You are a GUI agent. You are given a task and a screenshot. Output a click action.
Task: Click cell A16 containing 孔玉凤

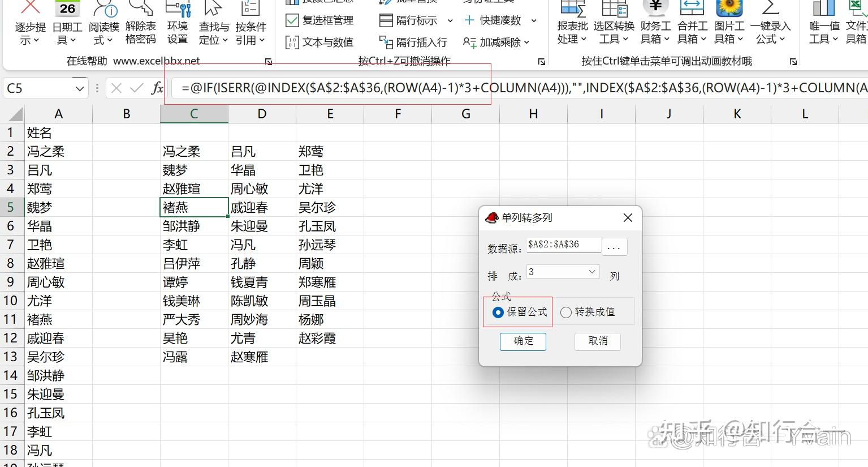click(x=58, y=413)
